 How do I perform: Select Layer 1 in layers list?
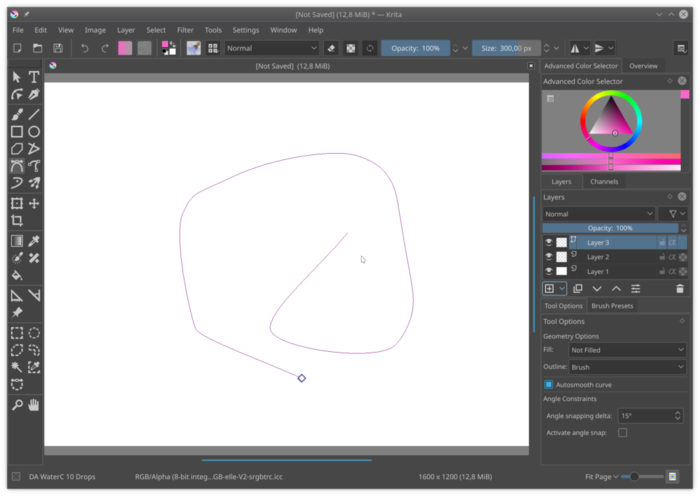[598, 271]
